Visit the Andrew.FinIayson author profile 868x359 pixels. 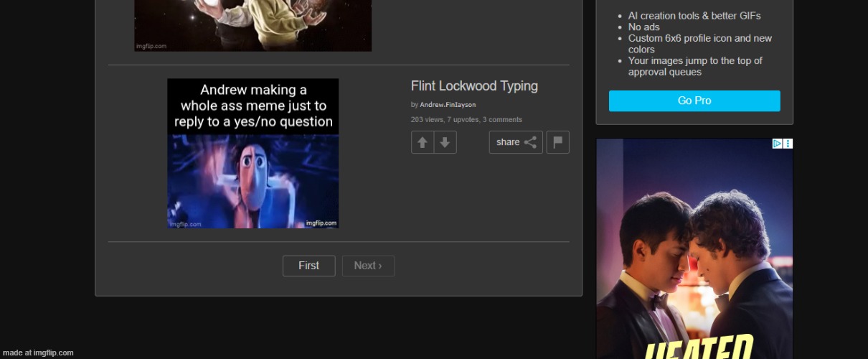pyautogui.click(x=448, y=105)
